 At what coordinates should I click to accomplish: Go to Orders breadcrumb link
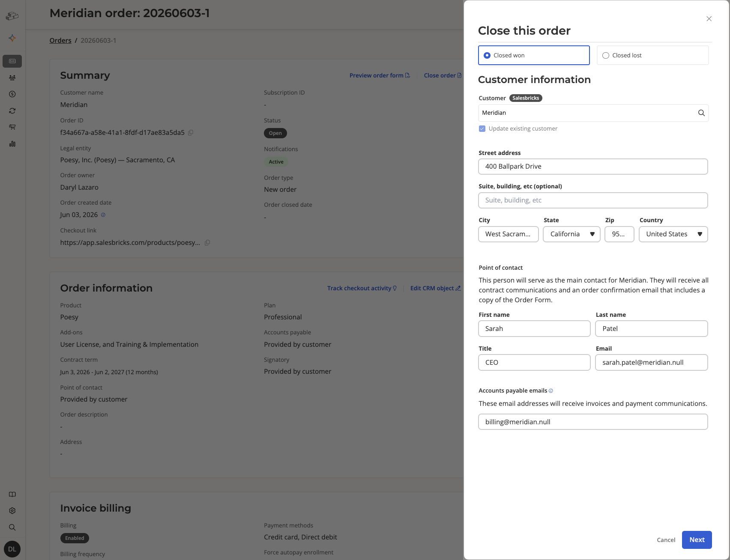pos(60,40)
